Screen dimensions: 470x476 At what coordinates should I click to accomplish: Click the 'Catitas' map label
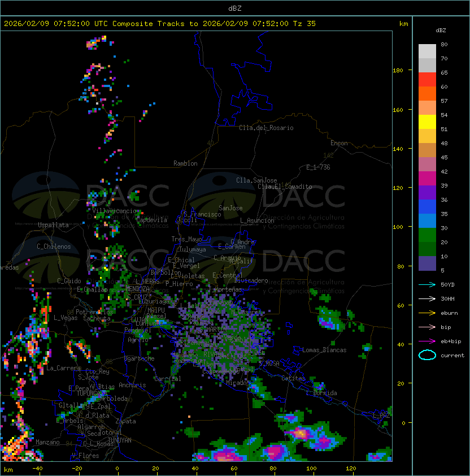pos(293,378)
